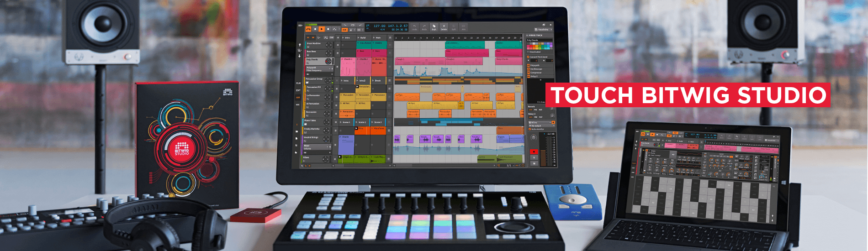Click the Redo icon in toolbar
This screenshot has width=868, height=251.
(424, 27)
